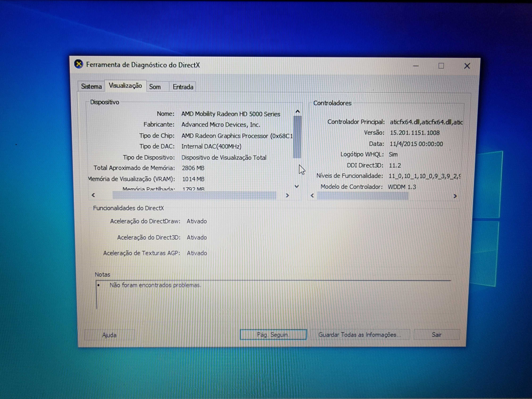Click DDI Direct3D value '11.2'

395,165
